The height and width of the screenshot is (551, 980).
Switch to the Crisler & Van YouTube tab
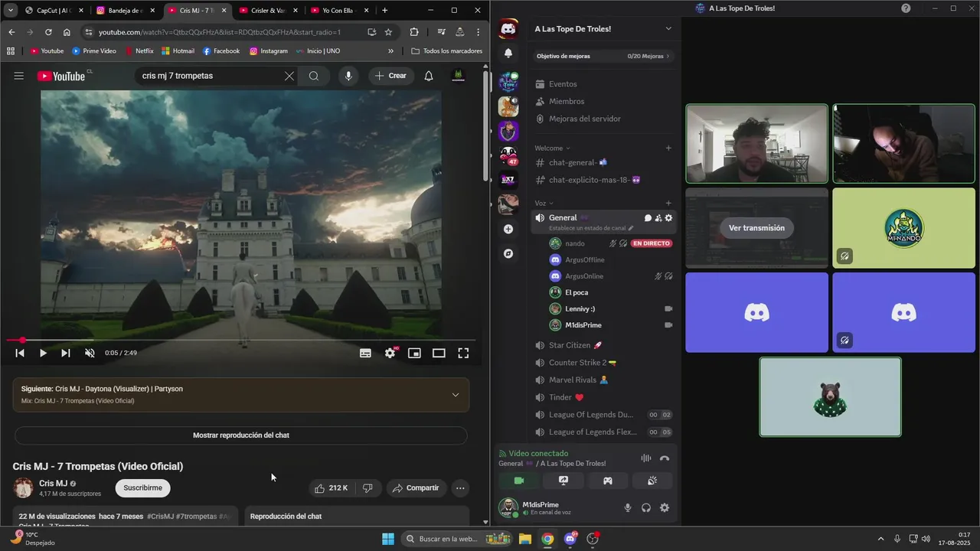(x=268, y=11)
